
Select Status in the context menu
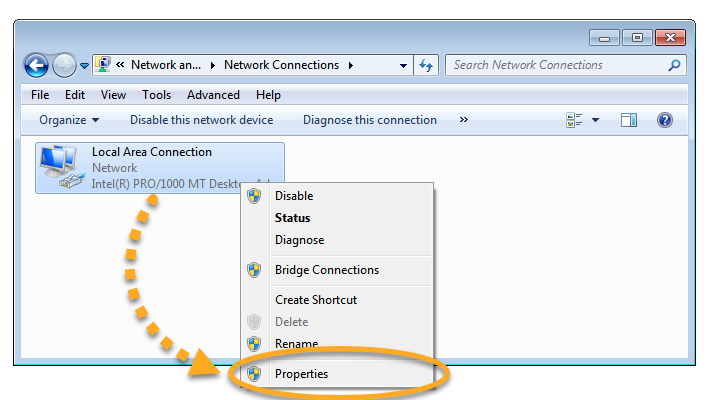[x=292, y=218]
